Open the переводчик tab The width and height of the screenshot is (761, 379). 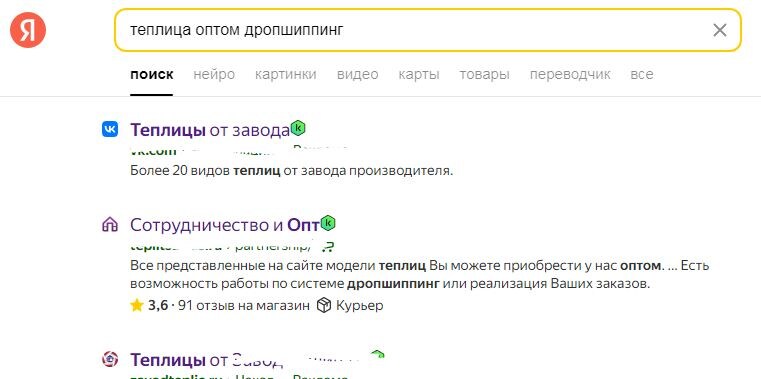click(570, 74)
